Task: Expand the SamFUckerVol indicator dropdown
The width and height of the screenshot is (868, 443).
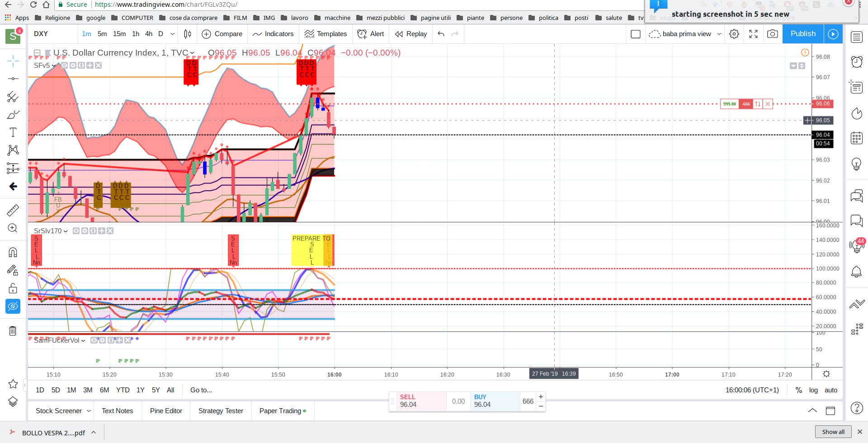Action: (83, 341)
